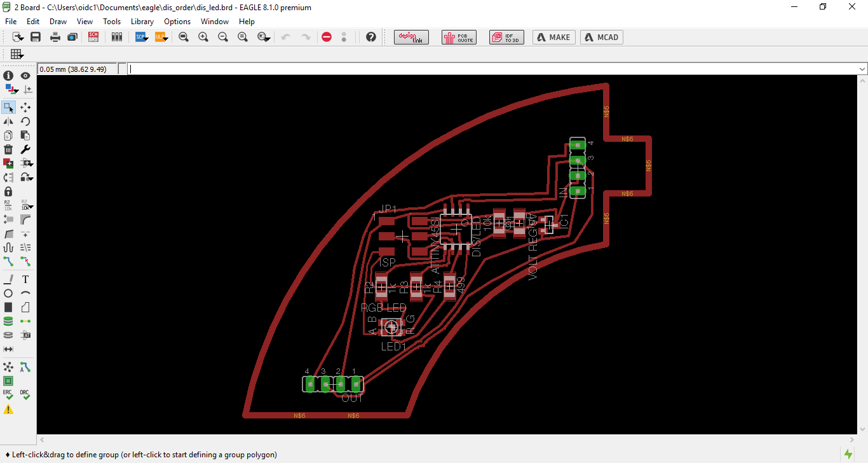
Task: Open the CAM processor icon
Action: [x=72, y=37]
